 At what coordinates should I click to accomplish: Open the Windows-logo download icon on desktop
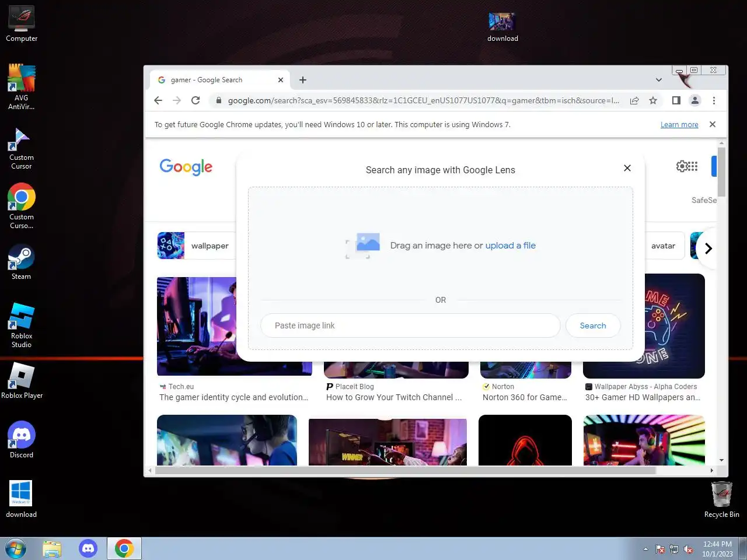pos(22,499)
